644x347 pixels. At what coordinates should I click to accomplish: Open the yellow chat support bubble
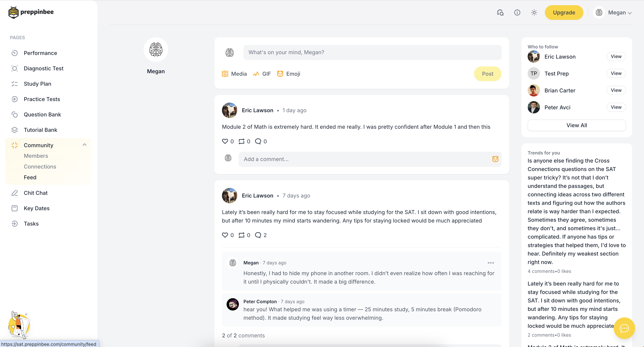(624, 328)
